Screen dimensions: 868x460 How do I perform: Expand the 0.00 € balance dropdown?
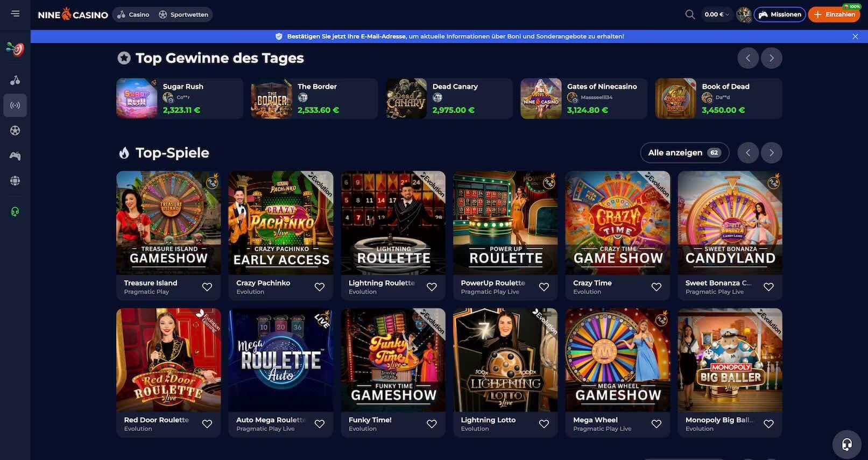tap(717, 15)
